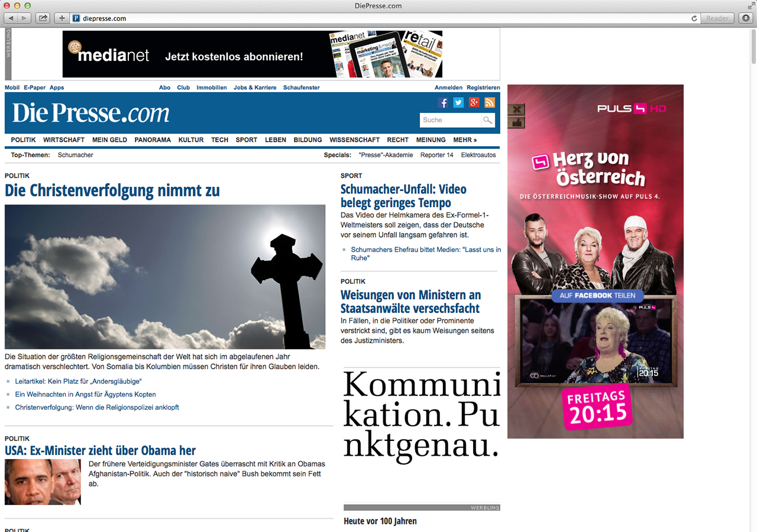Click the diepresse.com favicon in address bar
This screenshot has width=757, height=532.
(76, 18)
